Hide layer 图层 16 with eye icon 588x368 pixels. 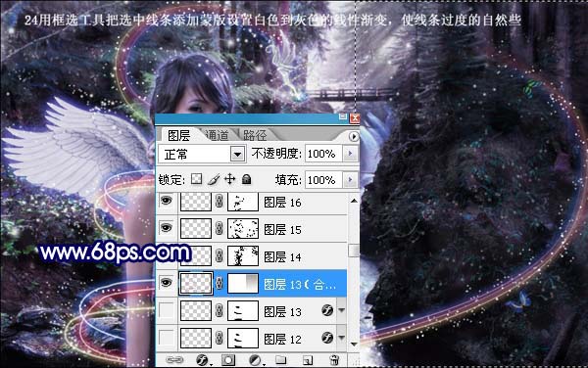(x=167, y=201)
